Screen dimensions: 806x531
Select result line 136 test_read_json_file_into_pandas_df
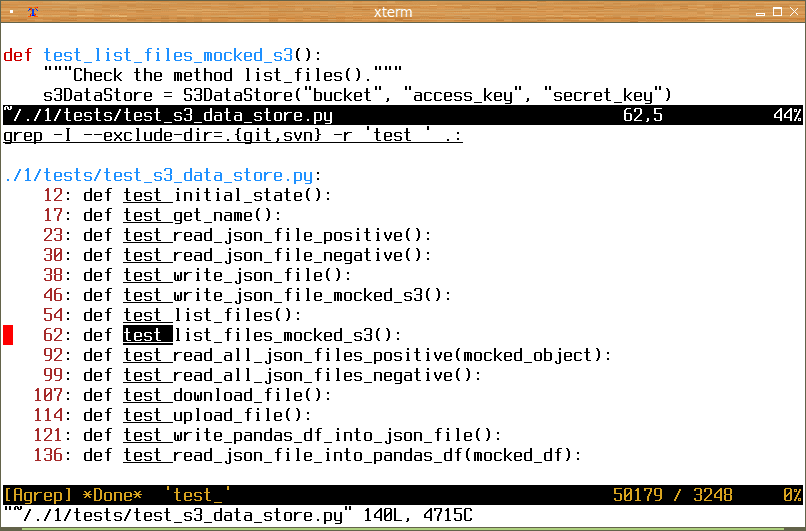(307, 456)
